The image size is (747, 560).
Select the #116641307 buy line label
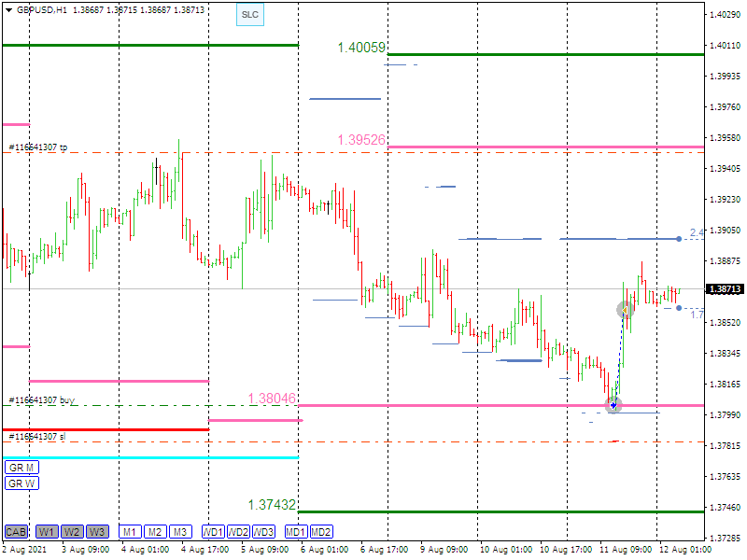pos(42,400)
